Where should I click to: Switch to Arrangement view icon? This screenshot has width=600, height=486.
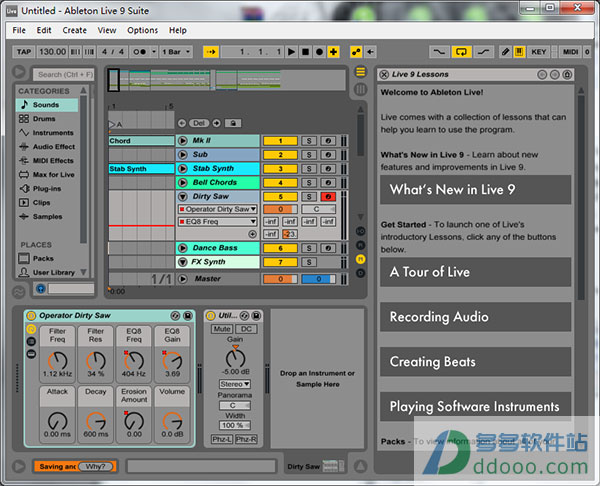point(360,72)
